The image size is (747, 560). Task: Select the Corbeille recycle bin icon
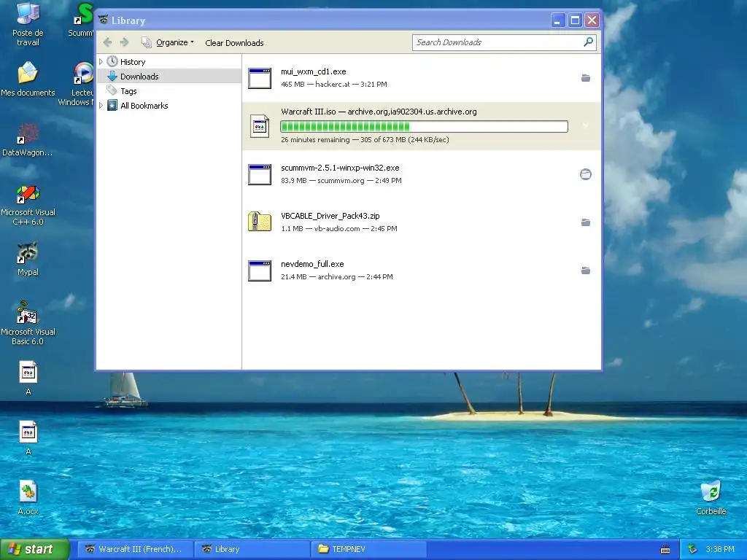[711, 497]
